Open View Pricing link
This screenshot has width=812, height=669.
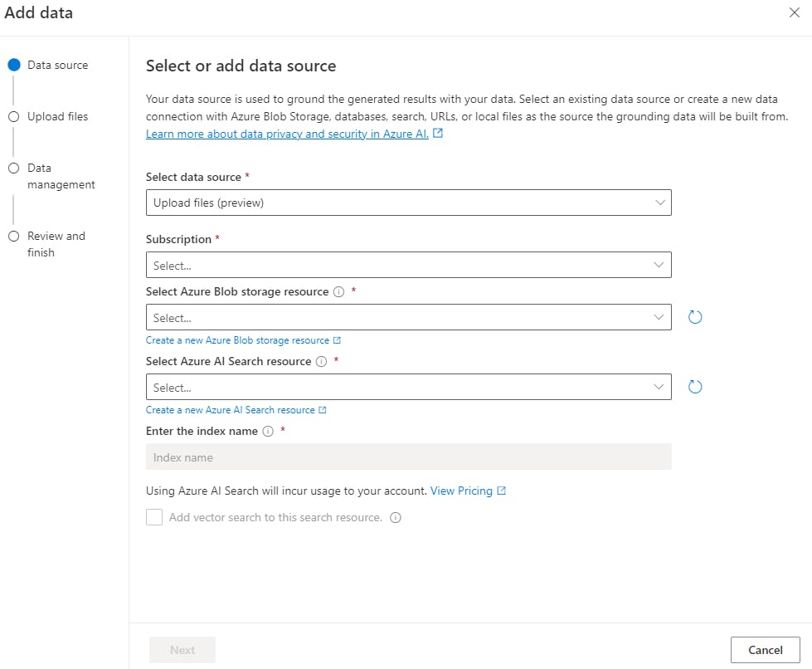click(461, 491)
